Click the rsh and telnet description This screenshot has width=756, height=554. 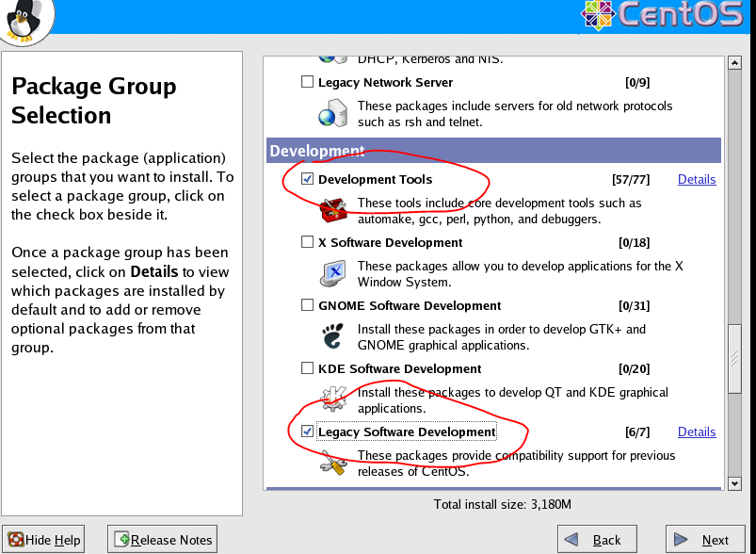coord(515,114)
